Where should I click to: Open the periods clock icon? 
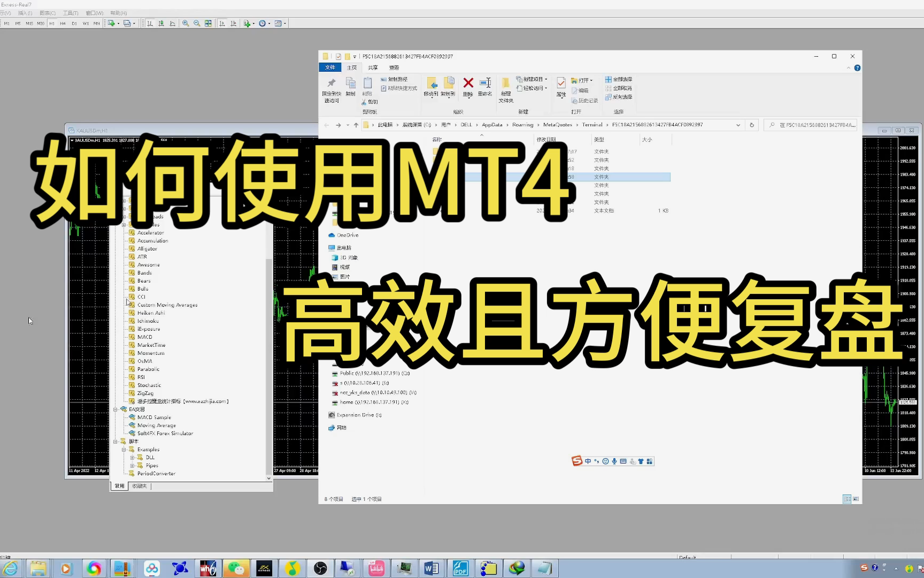[262, 24]
